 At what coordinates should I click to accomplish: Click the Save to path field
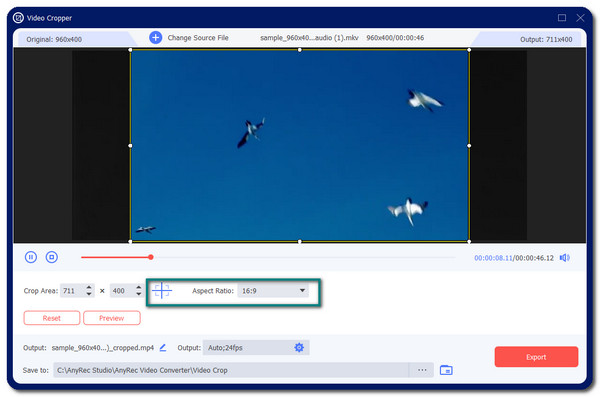coord(231,370)
